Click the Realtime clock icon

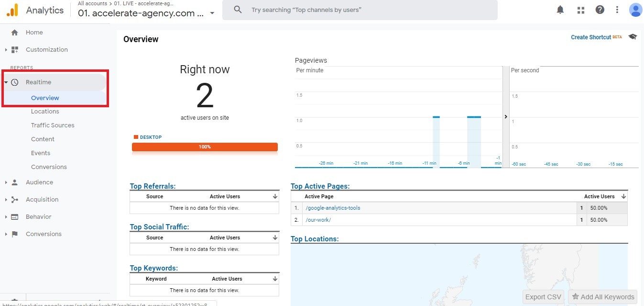point(14,82)
